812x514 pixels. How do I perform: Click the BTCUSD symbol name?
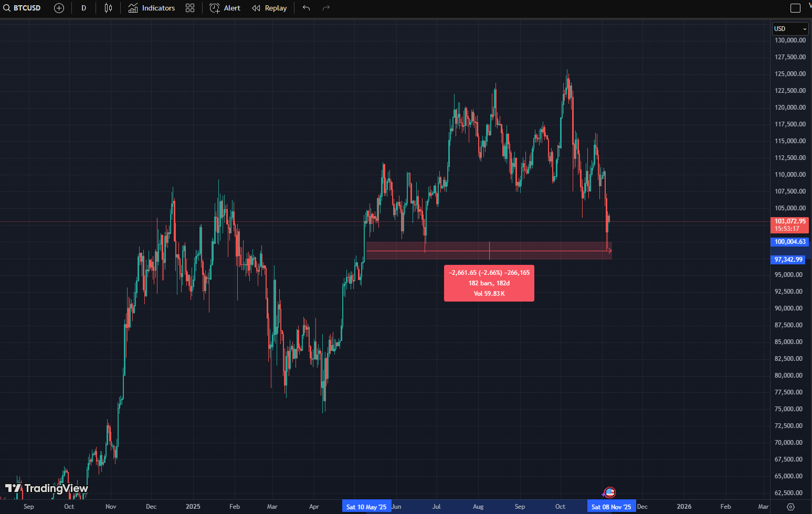pyautogui.click(x=27, y=8)
